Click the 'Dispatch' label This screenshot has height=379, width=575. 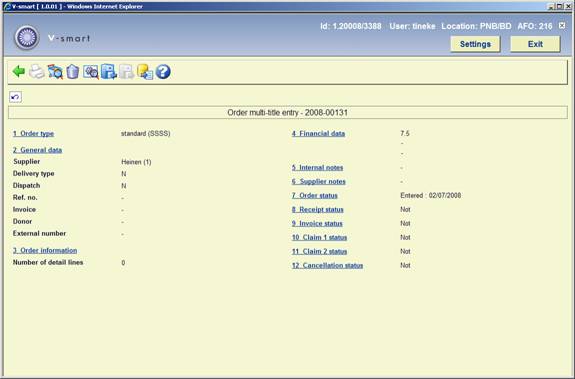(26, 185)
